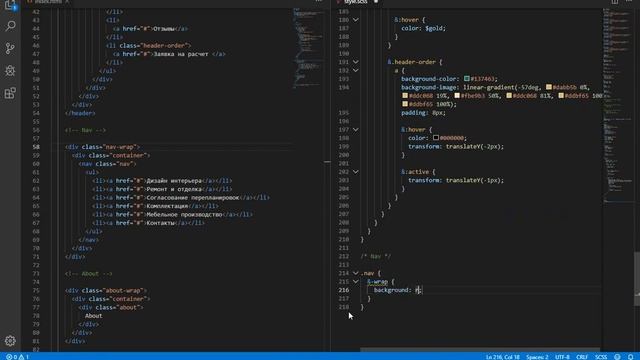640x360 pixels.
Task: Open the Explorer view icon
Action: pyautogui.click(x=10, y=5)
